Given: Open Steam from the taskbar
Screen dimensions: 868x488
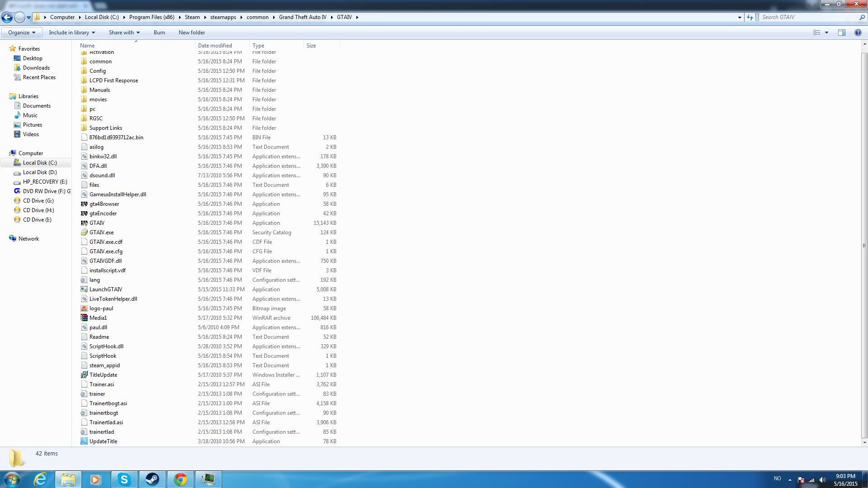Looking at the screenshot, I should (152, 479).
